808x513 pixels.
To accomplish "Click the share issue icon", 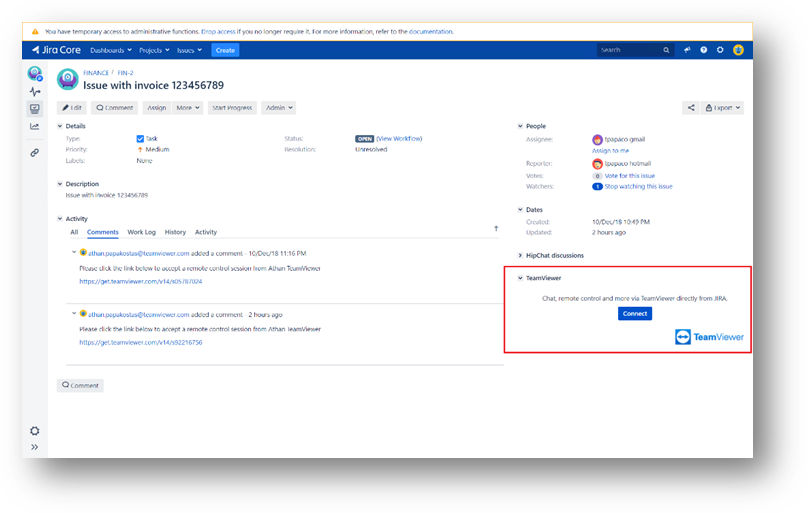I will [691, 108].
